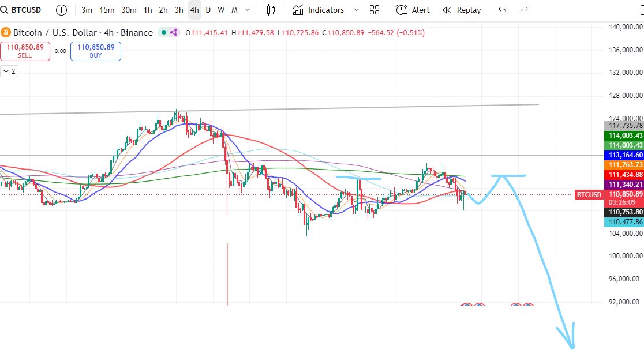Select the 1h interval
The height and width of the screenshot is (350, 644).
pyautogui.click(x=148, y=10)
